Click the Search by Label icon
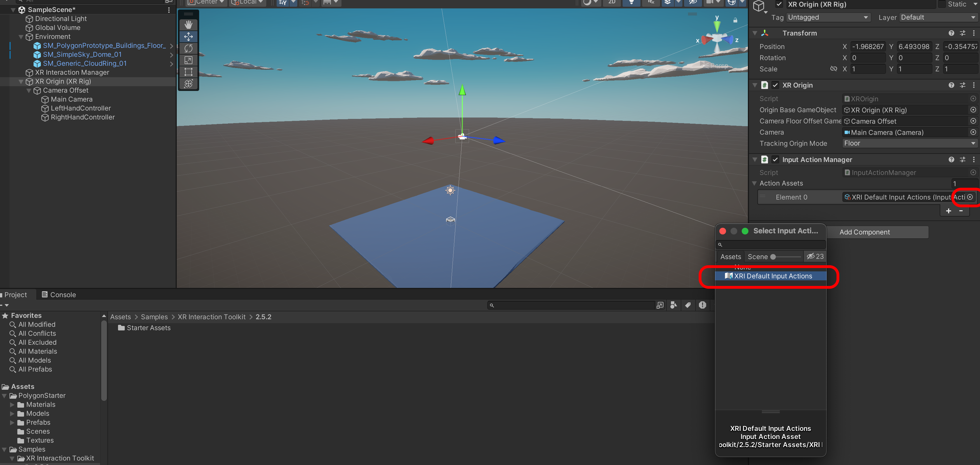Screen dimensions: 980x465 (688, 305)
